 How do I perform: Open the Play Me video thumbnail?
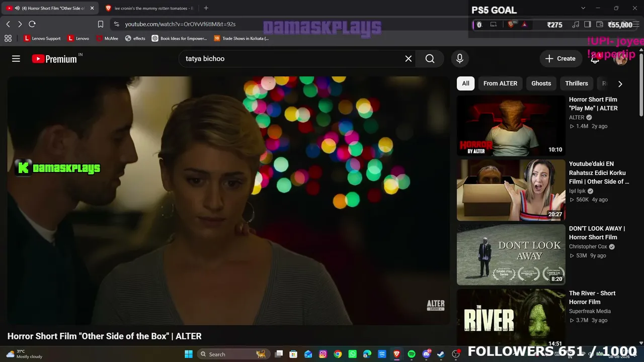511,126
